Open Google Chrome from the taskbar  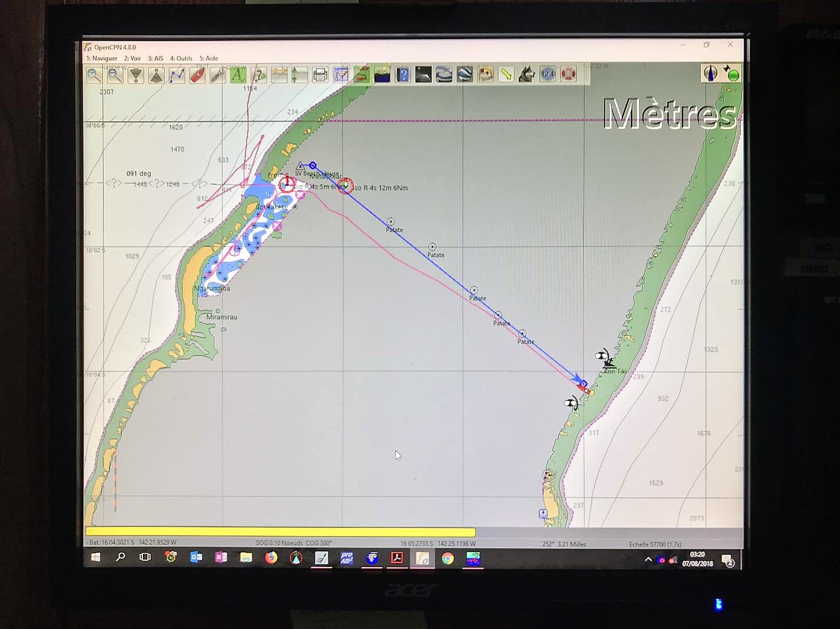click(x=448, y=558)
